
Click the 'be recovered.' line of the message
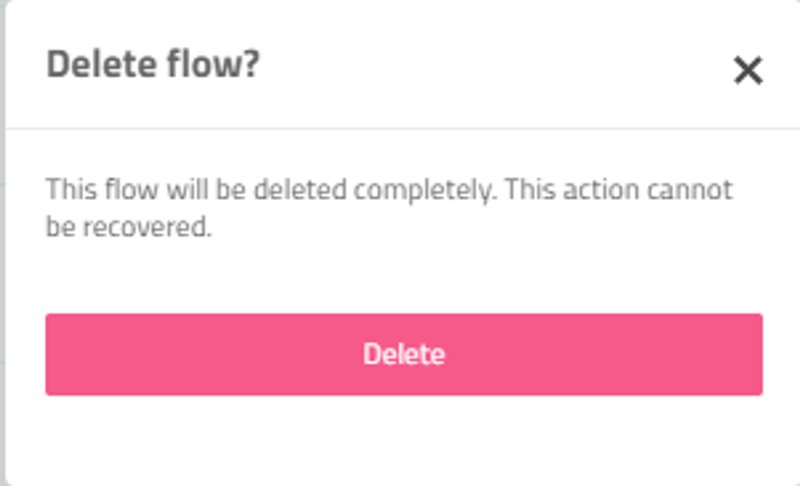[129, 227]
